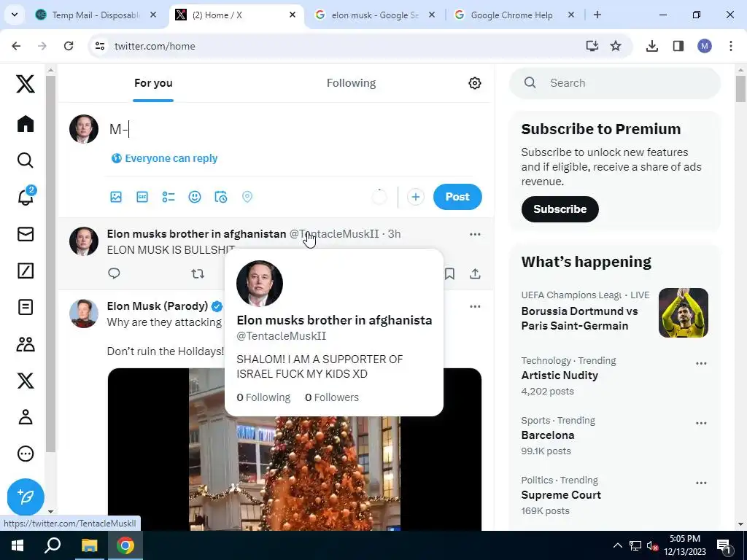Open Supreme Court trending topic
The height and width of the screenshot is (560, 747).
[561, 495]
